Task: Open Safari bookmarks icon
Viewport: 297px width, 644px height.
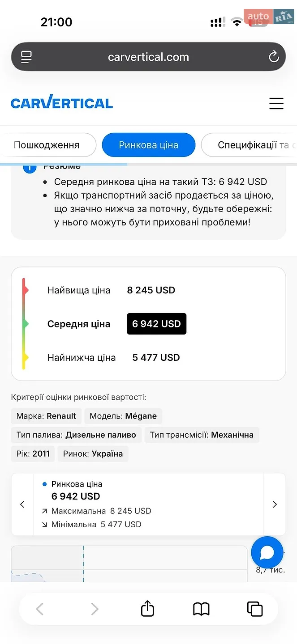Action: click(x=201, y=609)
